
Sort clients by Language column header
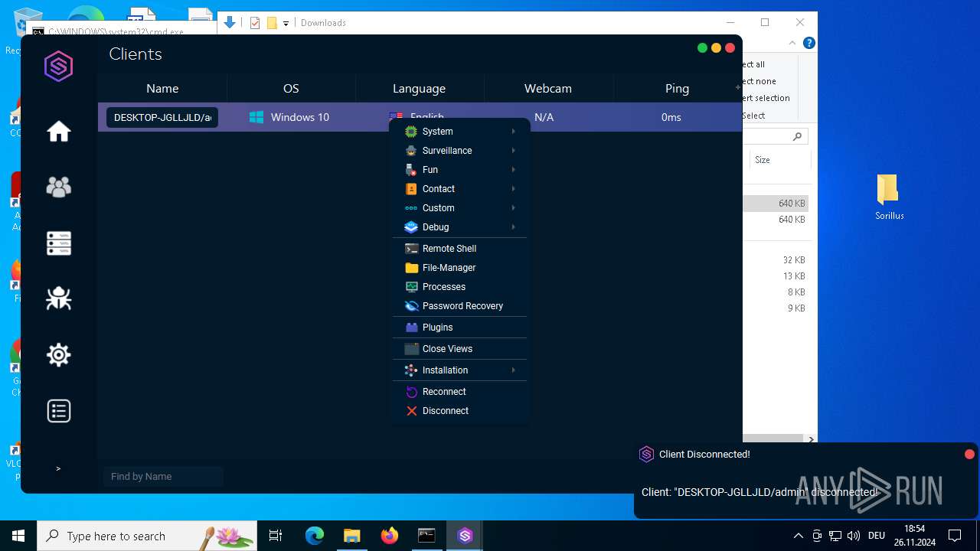pyautogui.click(x=419, y=89)
